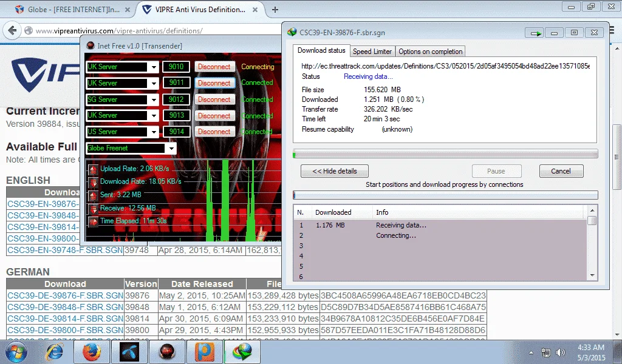
Task: Open the orange P app on the taskbar
Action: (205, 352)
